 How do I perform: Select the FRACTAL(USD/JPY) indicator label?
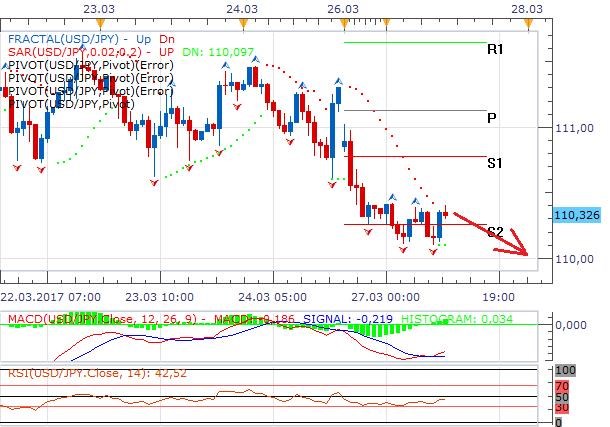tap(63, 39)
